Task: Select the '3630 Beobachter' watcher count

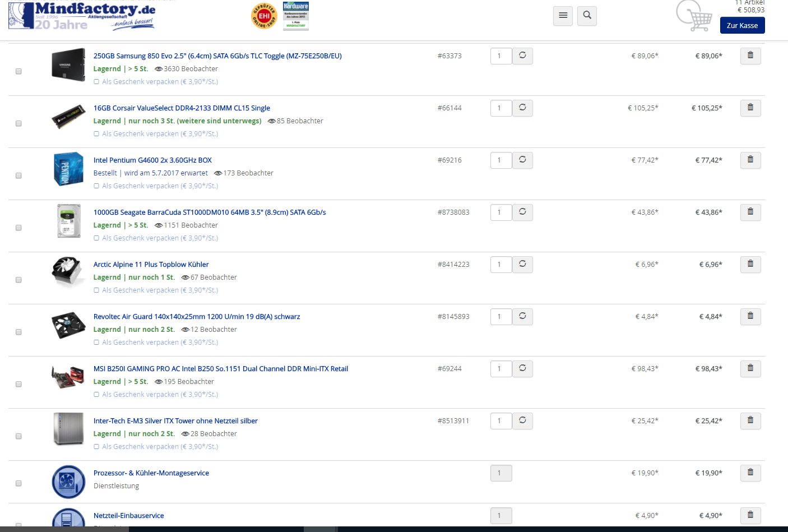Action: click(x=191, y=69)
